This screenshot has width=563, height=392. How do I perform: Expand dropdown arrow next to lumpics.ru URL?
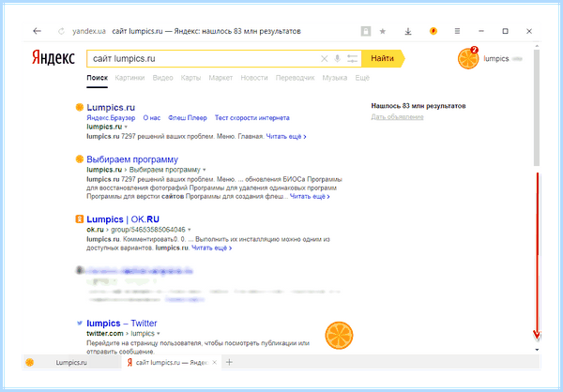(x=126, y=128)
